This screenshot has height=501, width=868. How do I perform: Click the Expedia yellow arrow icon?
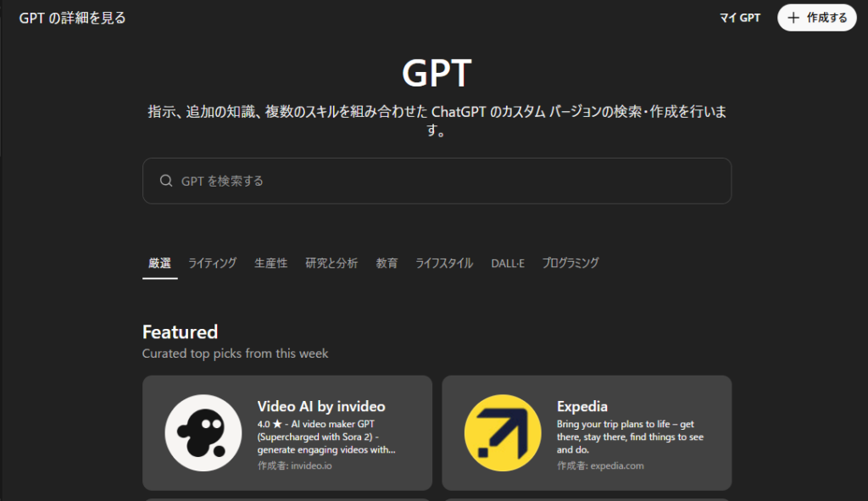tap(504, 432)
